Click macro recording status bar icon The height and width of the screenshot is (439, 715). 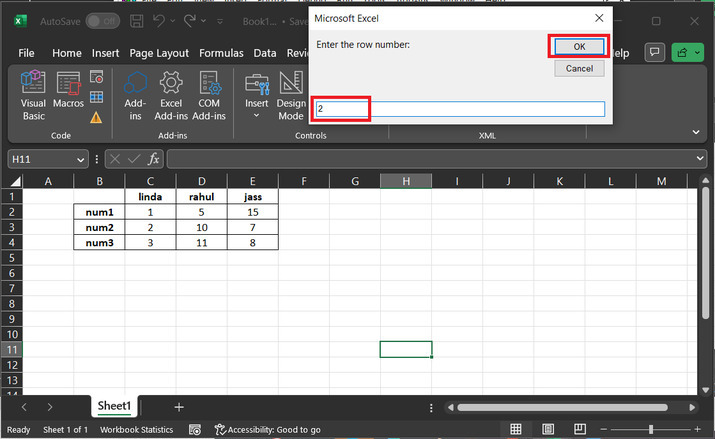tap(195, 430)
